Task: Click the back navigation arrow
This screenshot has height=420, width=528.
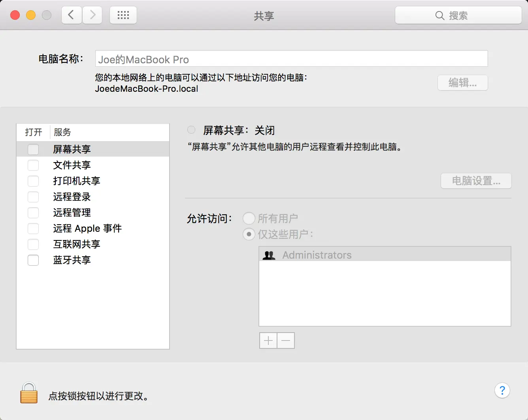Action: (72, 15)
